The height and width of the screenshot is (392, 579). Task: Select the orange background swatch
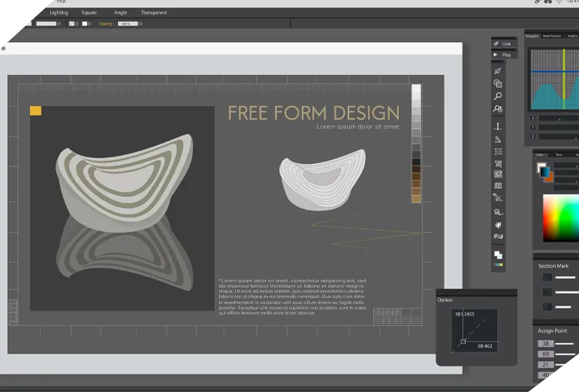[550, 178]
